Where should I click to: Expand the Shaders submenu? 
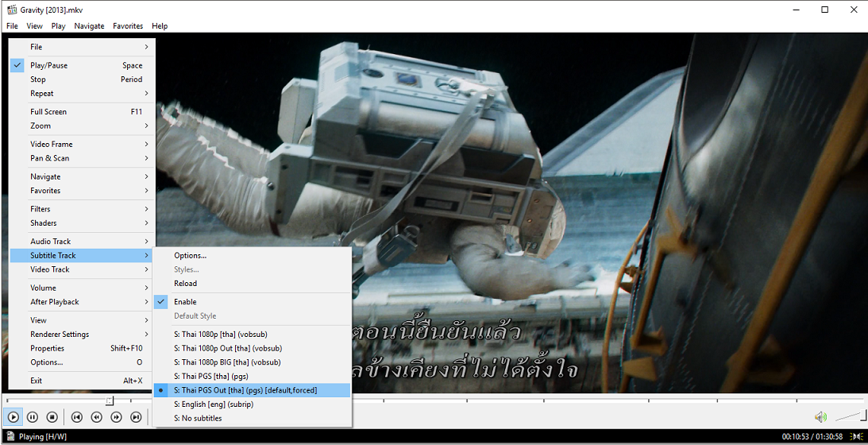coord(82,222)
